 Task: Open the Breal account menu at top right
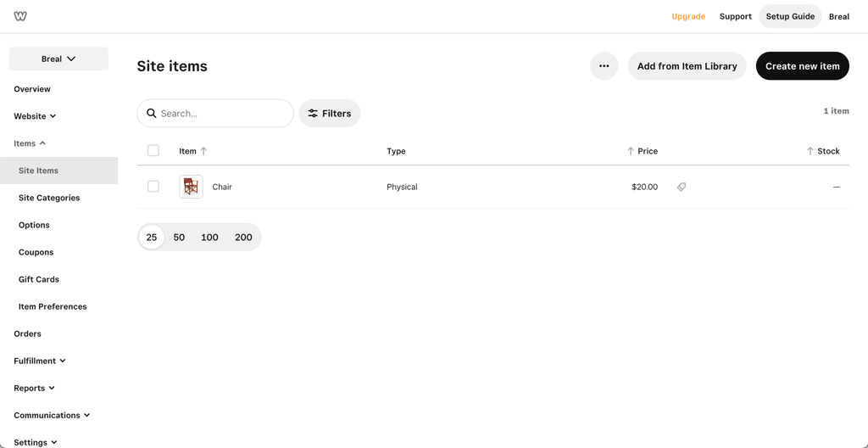pyautogui.click(x=839, y=17)
